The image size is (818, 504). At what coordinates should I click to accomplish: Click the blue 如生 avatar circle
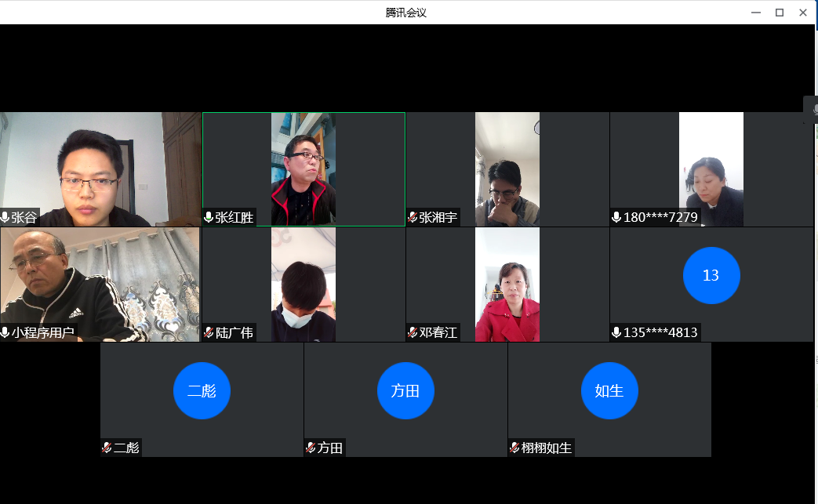click(610, 390)
